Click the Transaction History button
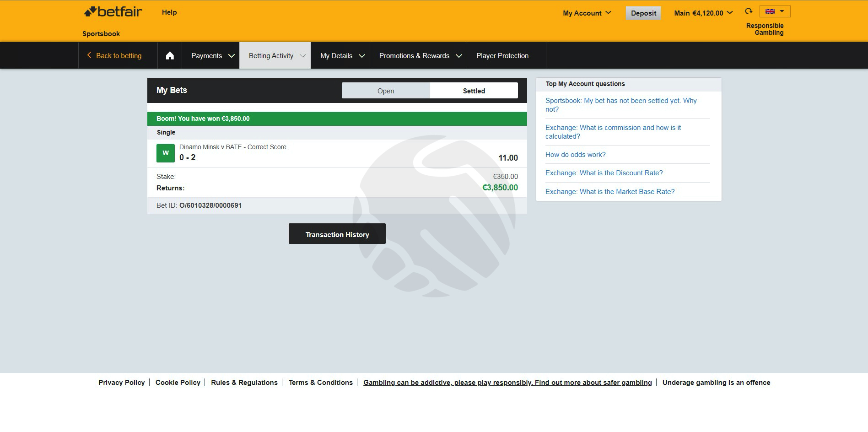Screen dimensions: 868x432 pos(337,234)
